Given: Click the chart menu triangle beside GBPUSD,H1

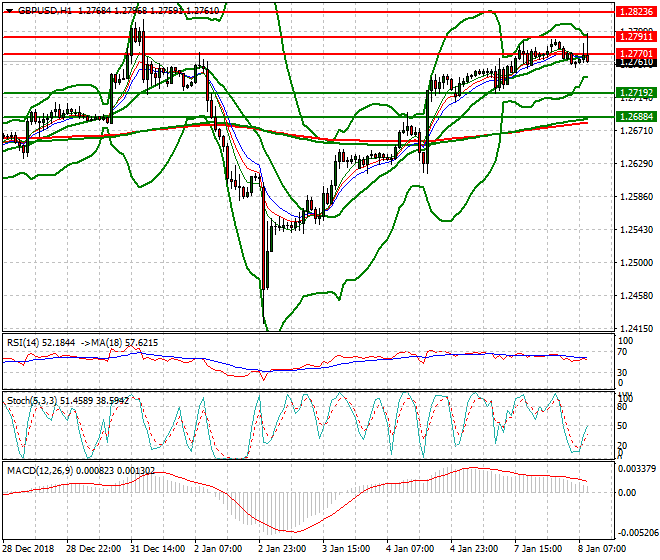Looking at the screenshot, I should click(x=9, y=11).
